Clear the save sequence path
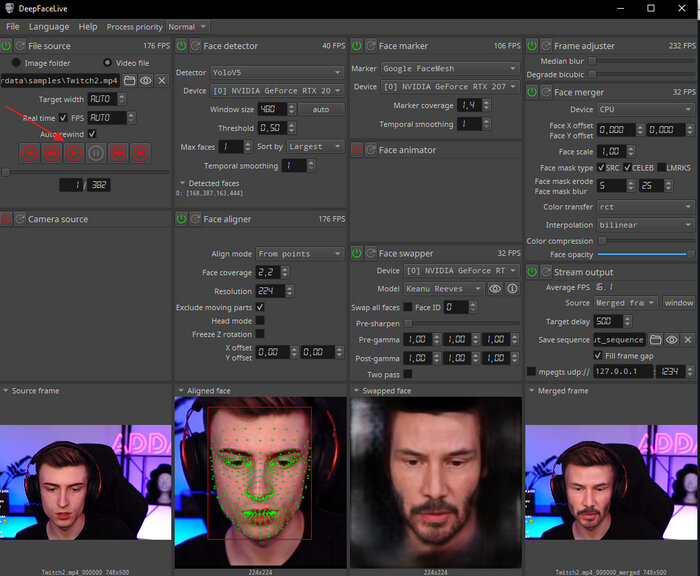 [688, 340]
